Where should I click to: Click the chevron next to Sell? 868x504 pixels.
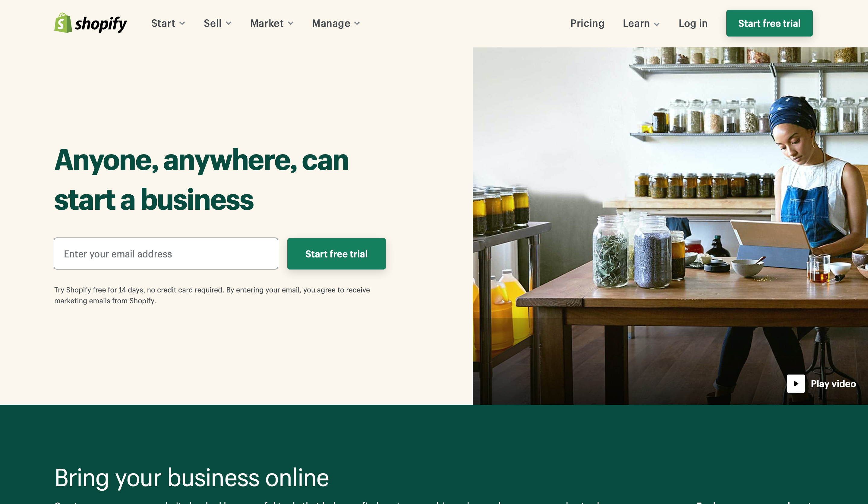point(228,24)
